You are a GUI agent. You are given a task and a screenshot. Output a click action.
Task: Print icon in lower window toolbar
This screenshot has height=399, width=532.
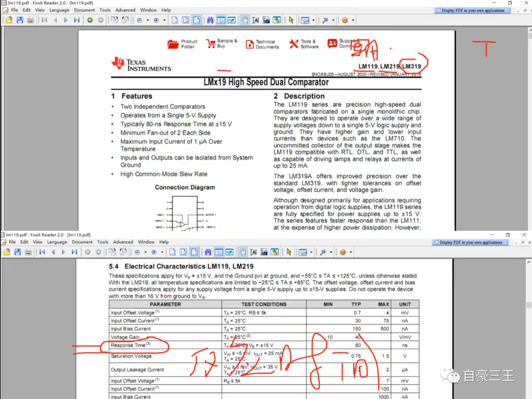(x=29, y=253)
